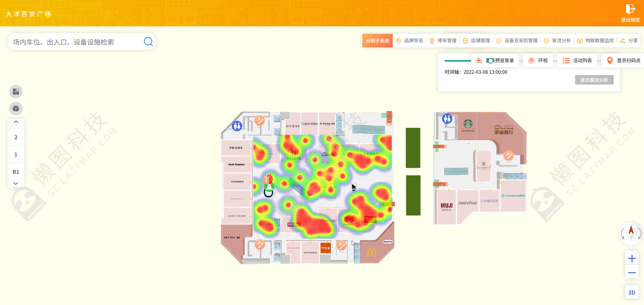The image size is (644, 305).
Task: Select the Huawei logo on map
Action: pyautogui.click(x=349, y=220)
